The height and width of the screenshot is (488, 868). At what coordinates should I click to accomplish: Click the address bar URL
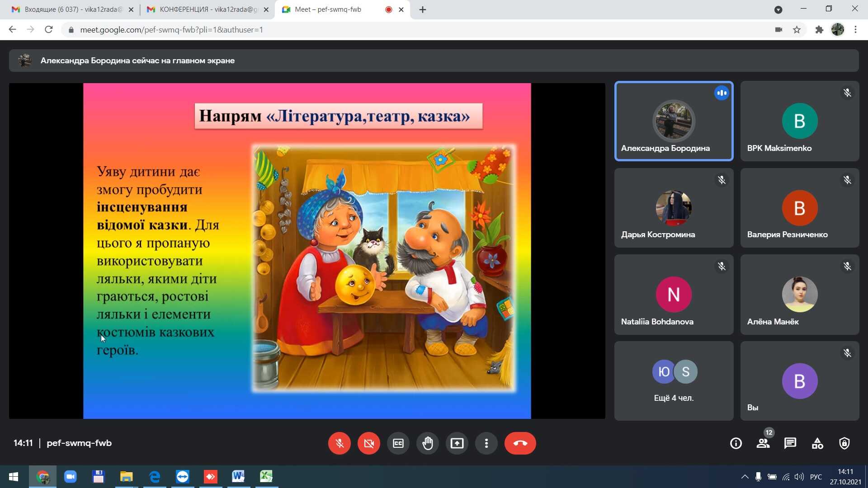point(172,30)
